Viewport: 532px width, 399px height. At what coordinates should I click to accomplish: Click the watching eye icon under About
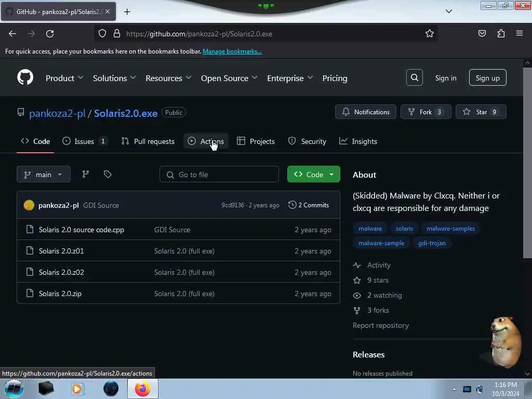(x=357, y=296)
